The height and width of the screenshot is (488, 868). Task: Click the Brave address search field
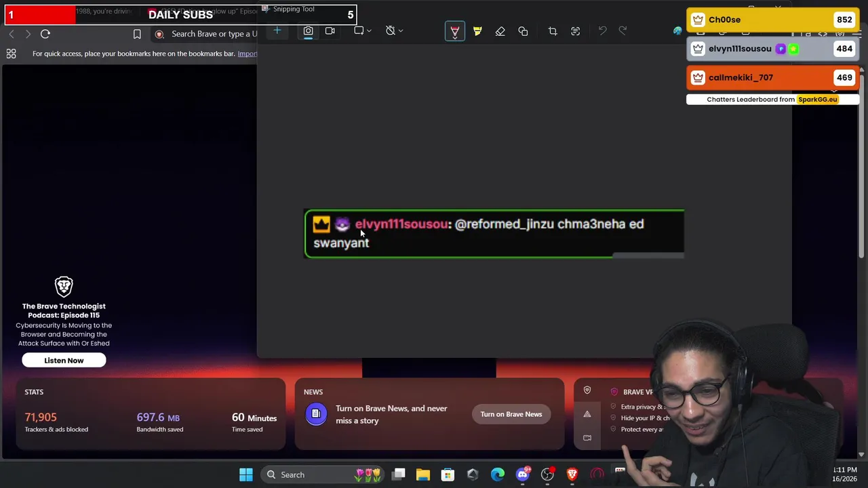[x=205, y=34]
